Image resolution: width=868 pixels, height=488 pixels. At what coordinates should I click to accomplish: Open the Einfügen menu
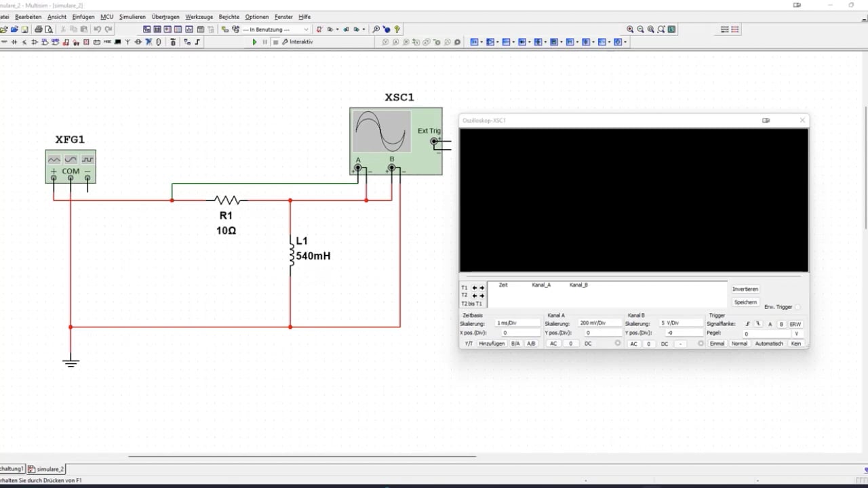tap(83, 17)
